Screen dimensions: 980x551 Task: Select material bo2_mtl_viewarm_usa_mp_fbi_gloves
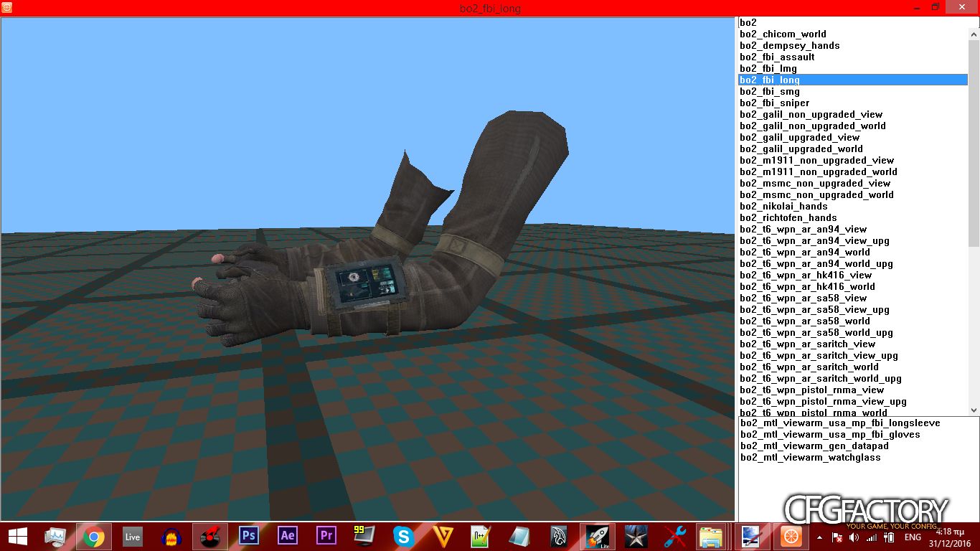click(859, 435)
